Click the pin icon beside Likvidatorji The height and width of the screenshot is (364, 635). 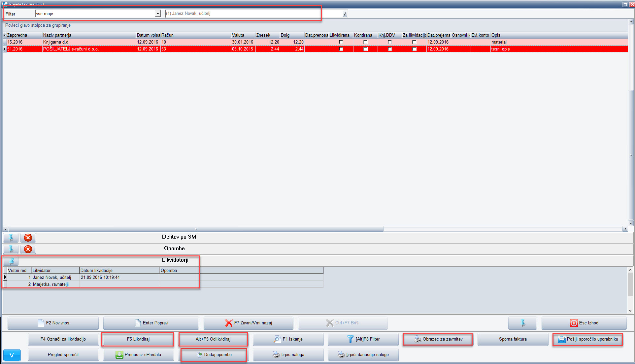tap(11, 261)
